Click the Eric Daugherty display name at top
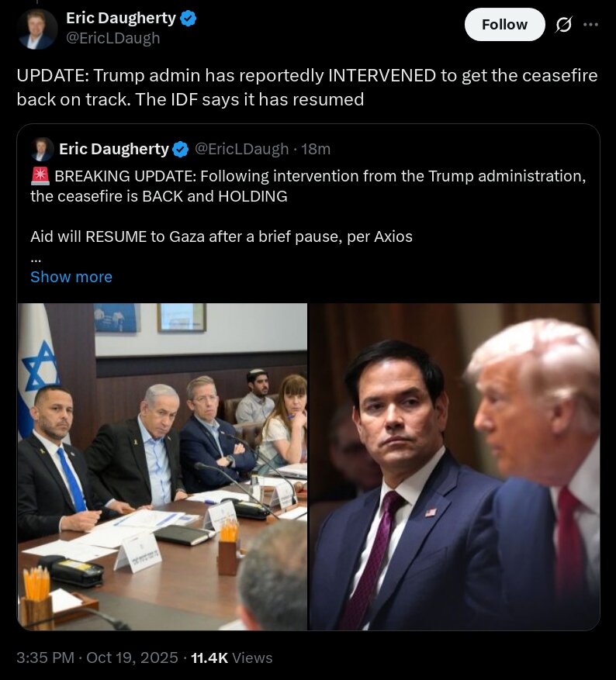The image size is (616, 680). coord(120,18)
